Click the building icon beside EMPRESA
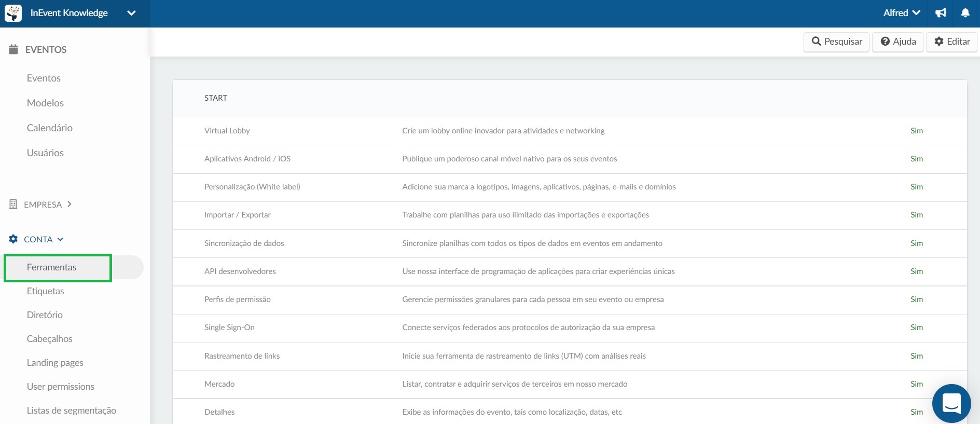The height and width of the screenshot is (424, 980). [13, 204]
